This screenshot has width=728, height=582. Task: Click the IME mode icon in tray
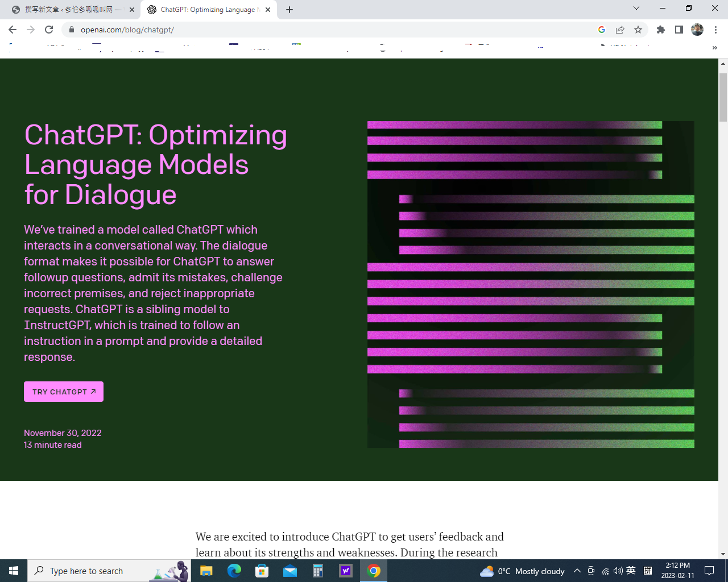point(648,571)
